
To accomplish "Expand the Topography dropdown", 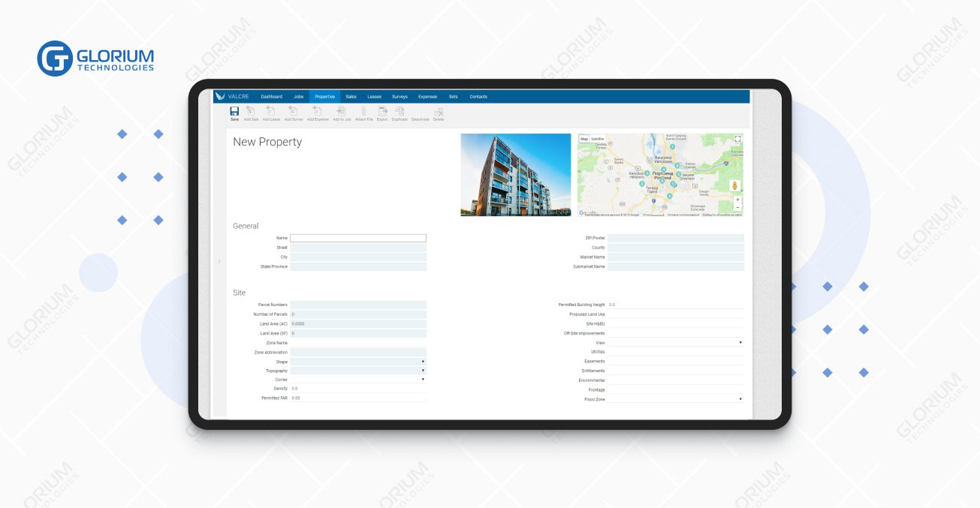I will coord(358,371).
